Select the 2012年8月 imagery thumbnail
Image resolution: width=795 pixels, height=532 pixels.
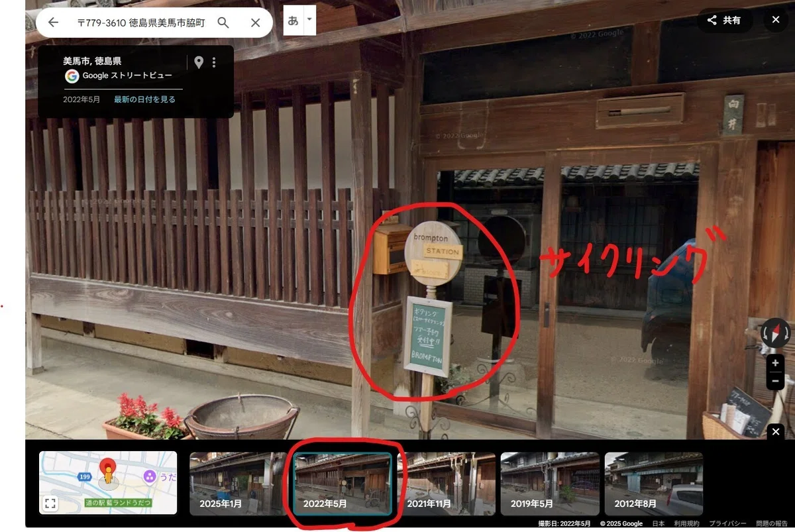(x=654, y=484)
